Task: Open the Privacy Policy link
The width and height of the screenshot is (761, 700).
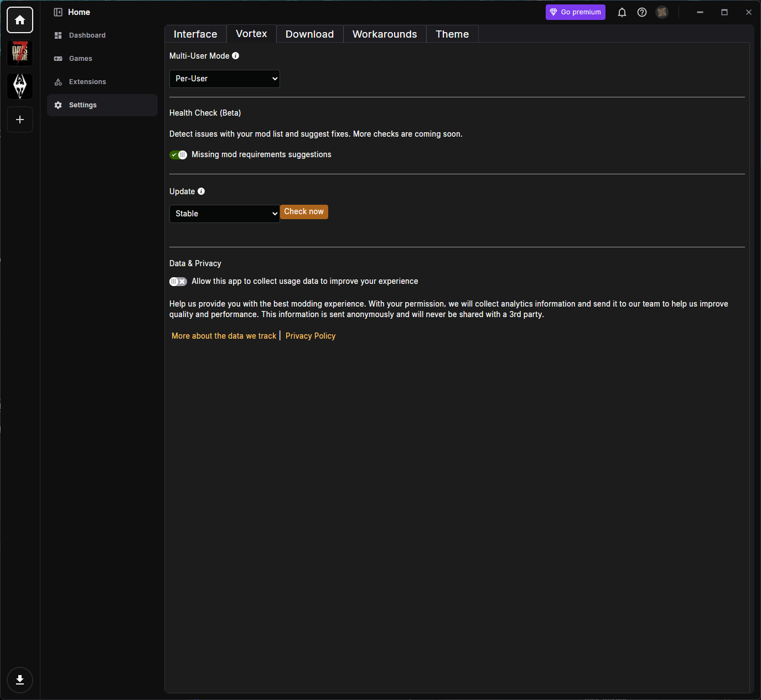Action: click(310, 336)
